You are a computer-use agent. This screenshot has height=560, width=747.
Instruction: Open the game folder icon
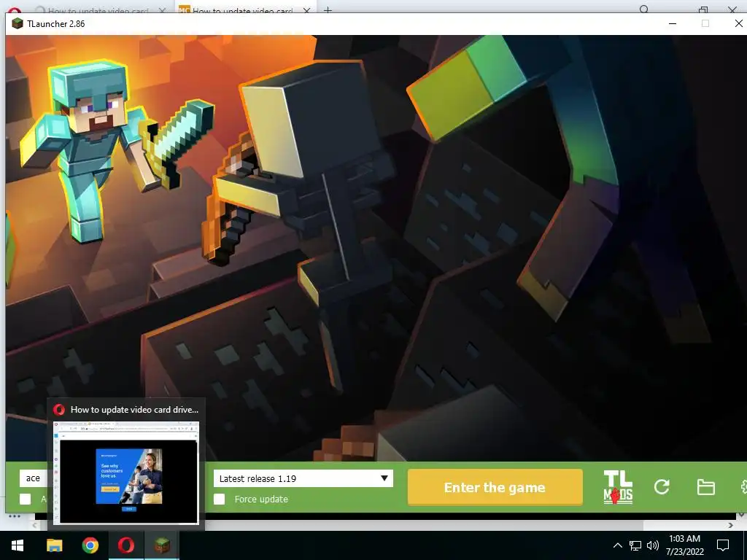click(x=705, y=487)
